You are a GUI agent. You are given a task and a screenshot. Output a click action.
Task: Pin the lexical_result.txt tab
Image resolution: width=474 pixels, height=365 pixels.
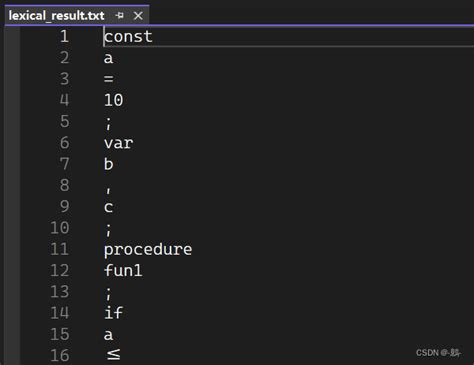[119, 15]
